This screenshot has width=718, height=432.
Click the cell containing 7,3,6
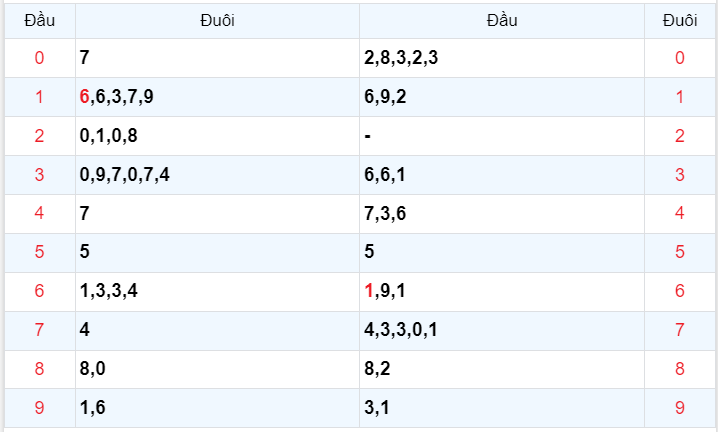click(x=386, y=213)
